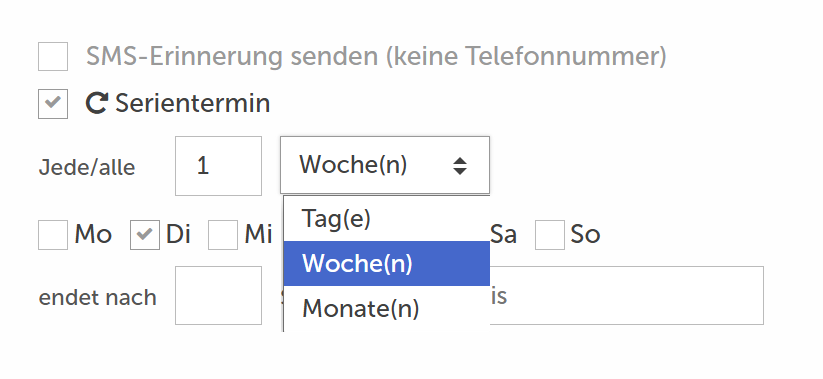823x379 pixels.
Task: Select the highlighted Woche(n) list option
Action: [387, 264]
